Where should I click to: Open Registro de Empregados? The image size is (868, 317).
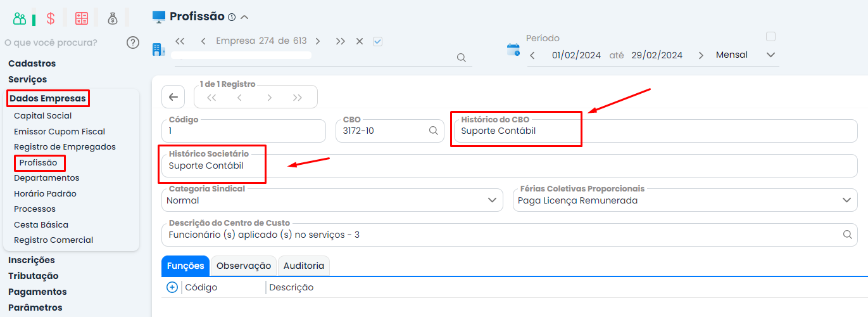[65, 146]
